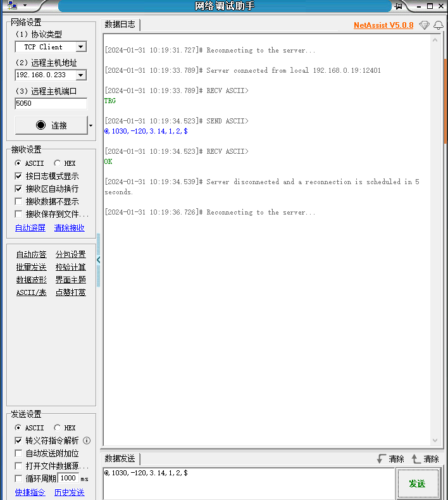The width and height of the screenshot is (448, 500).
Task: Collapse the left panel with the chevron handle
Action: point(99,259)
